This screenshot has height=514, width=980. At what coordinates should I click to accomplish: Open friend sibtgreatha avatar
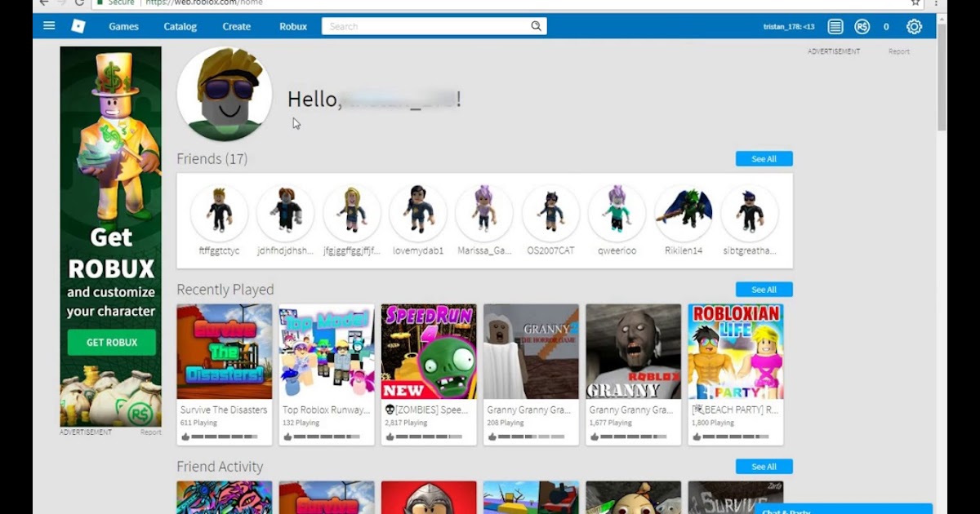[x=750, y=213]
